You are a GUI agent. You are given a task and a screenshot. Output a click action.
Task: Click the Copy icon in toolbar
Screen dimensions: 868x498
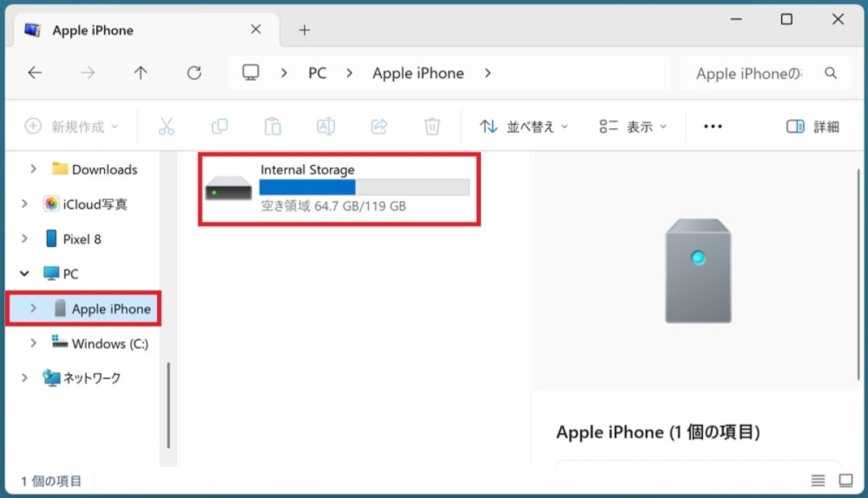point(220,127)
